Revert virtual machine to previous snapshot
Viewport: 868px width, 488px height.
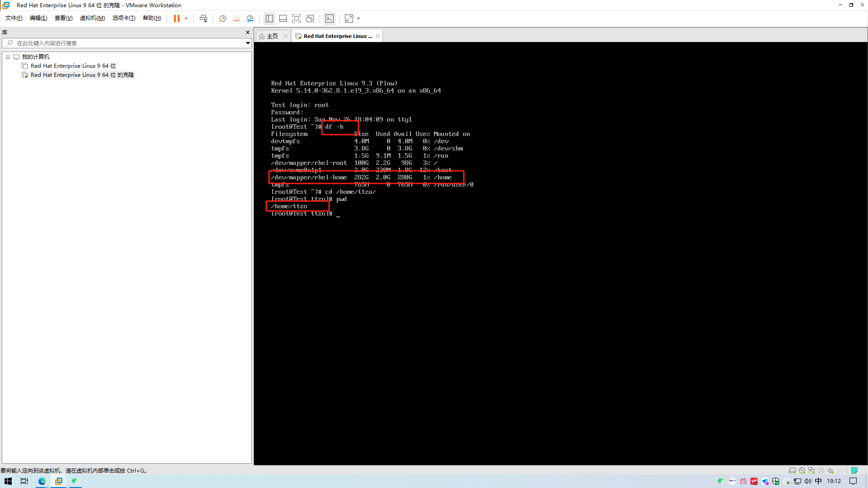(x=236, y=19)
